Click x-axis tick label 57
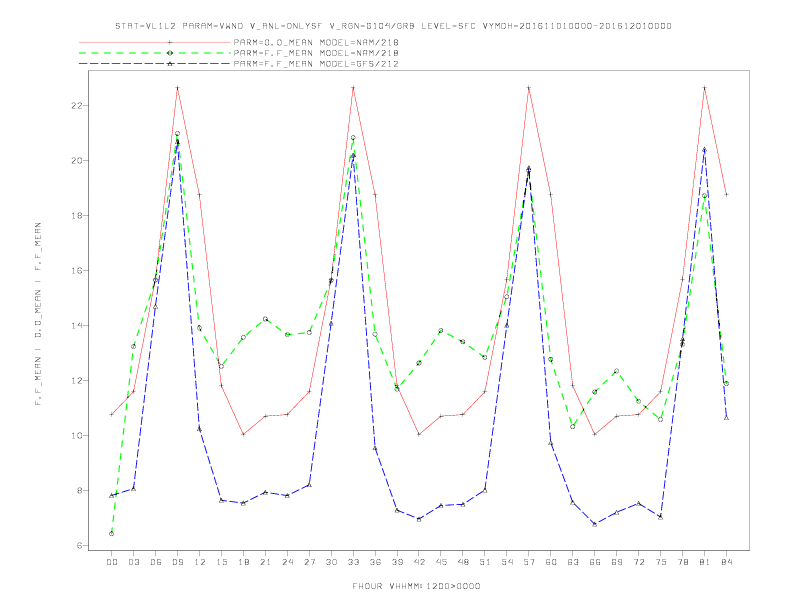The image size is (792, 612). coord(529,562)
